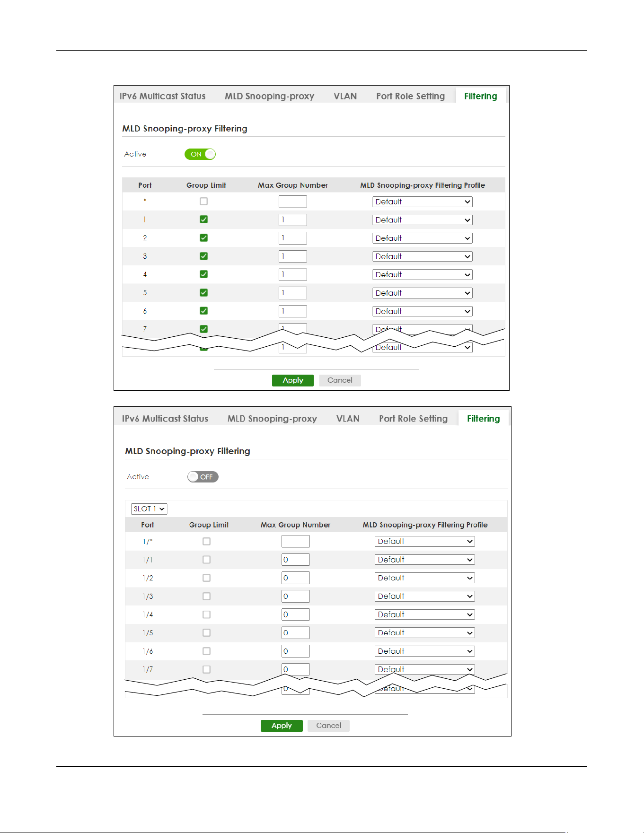Check Group Limit box for port 1/*
This screenshot has height=833, width=644.
click(x=206, y=541)
